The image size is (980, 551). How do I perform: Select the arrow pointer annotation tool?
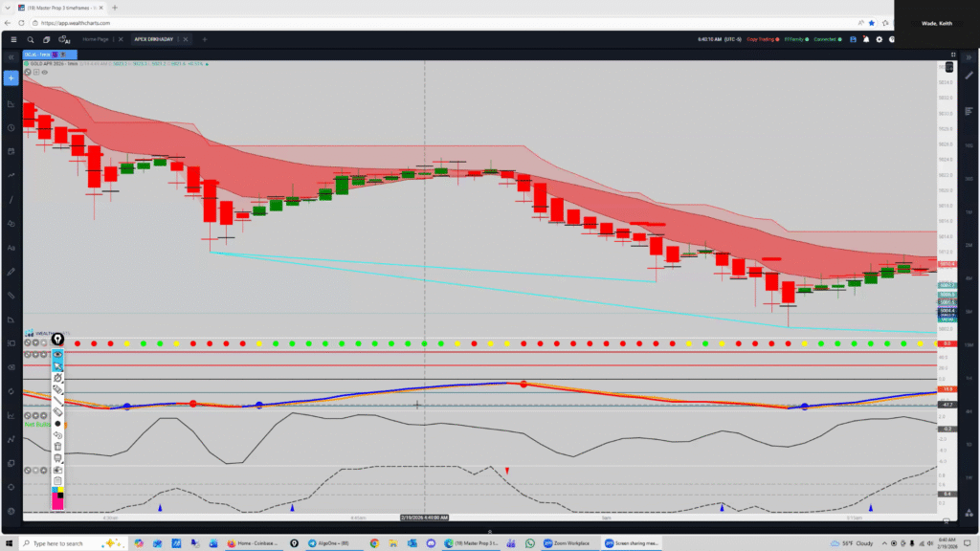coord(58,366)
